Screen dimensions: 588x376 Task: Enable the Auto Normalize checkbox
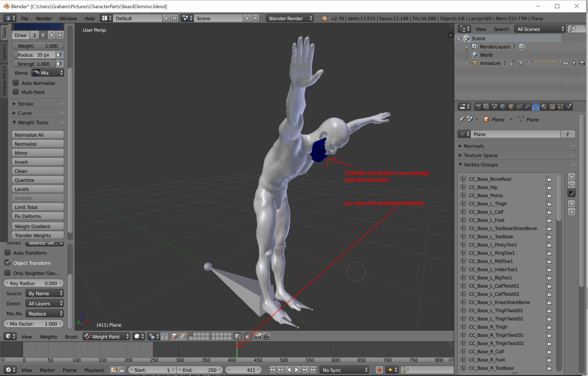click(16, 83)
